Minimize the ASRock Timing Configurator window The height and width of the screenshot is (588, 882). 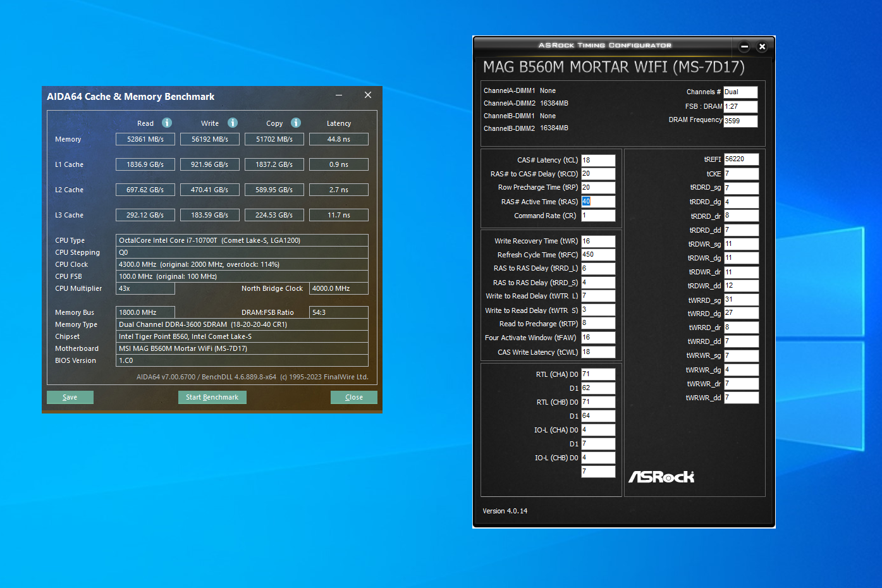744,46
